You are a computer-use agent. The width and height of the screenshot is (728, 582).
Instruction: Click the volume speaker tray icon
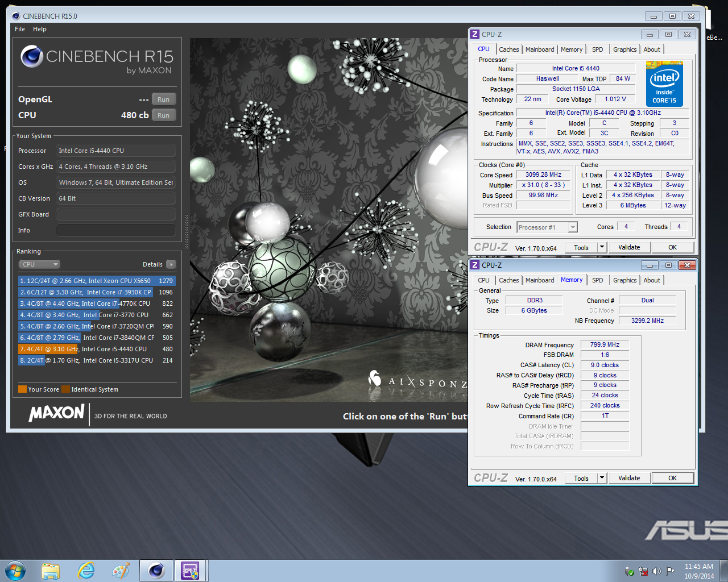pyautogui.click(x=657, y=571)
